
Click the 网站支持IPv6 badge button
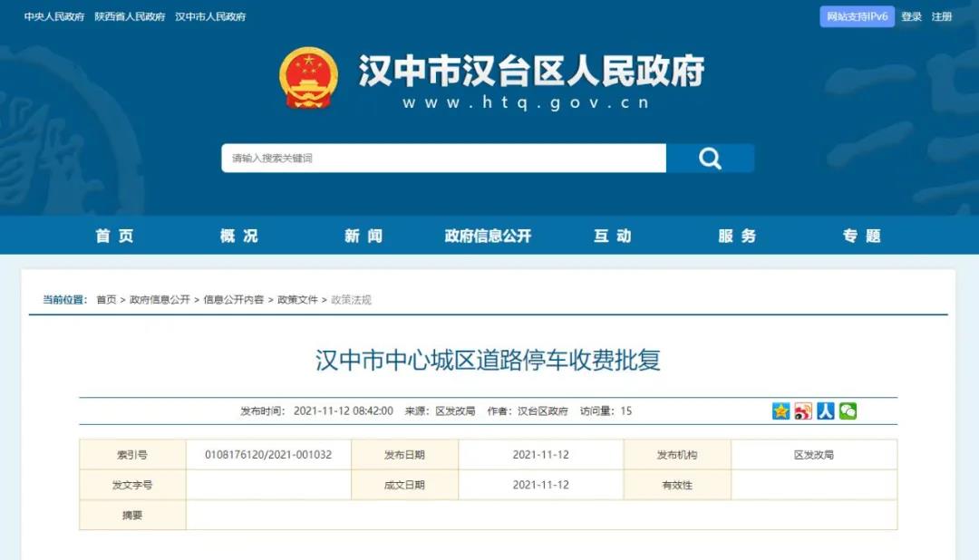[x=857, y=17]
